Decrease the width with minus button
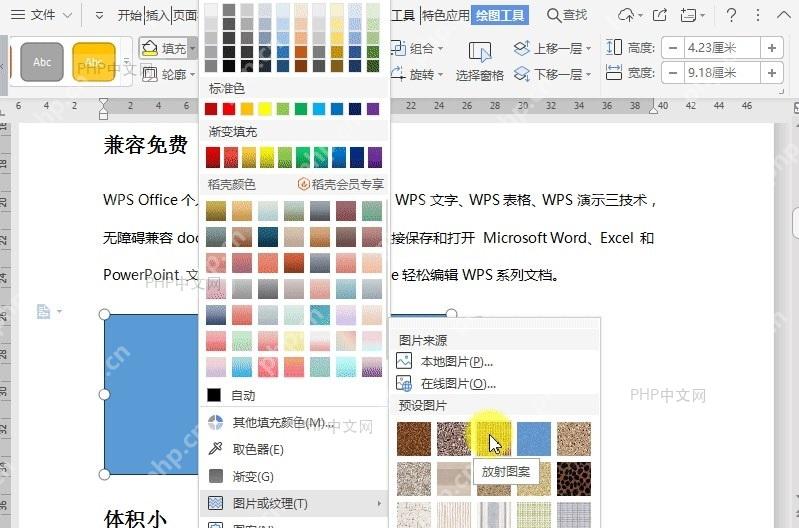This screenshot has width=799, height=528. click(x=673, y=73)
